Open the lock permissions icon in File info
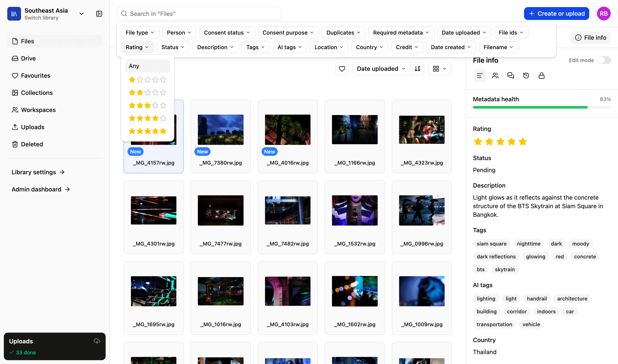Screen dimensions: 618x364 [541, 76]
